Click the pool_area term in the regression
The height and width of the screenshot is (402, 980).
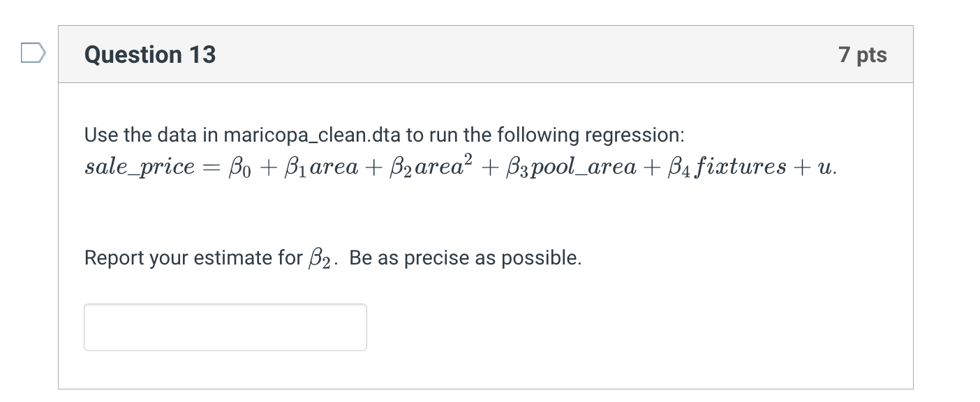pyautogui.click(x=586, y=167)
